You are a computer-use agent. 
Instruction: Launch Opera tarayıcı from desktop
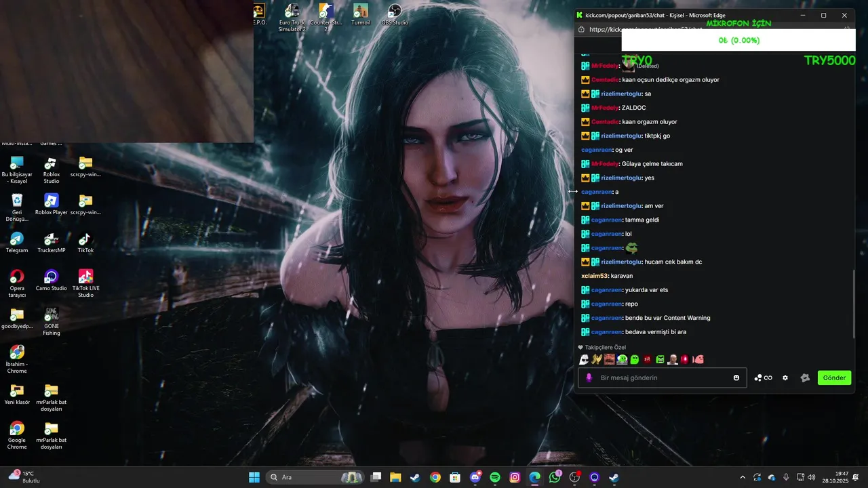[x=17, y=284]
